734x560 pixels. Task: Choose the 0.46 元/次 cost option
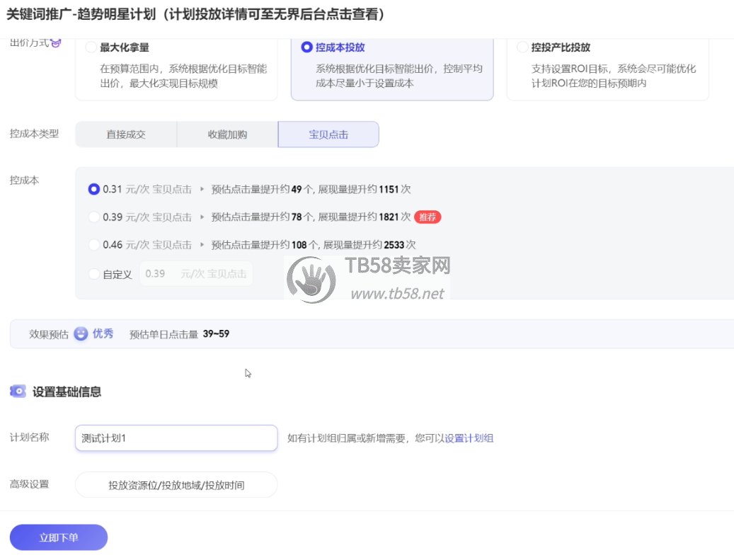tap(93, 245)
